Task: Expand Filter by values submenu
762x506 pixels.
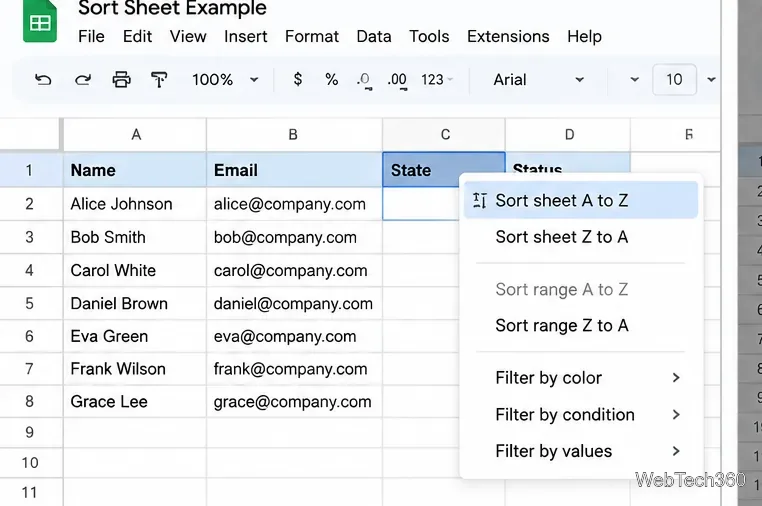Action: (x=581, y=451)
